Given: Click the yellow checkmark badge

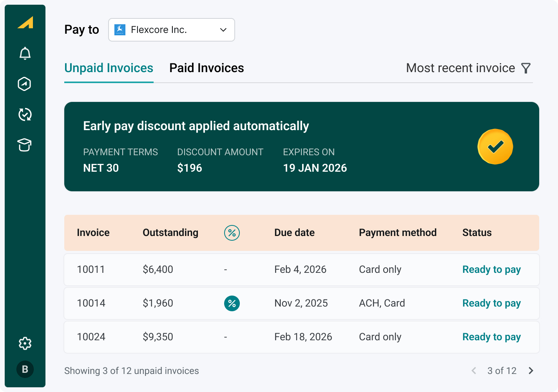Looking at the screenshot, I should [x=495, y=147].
